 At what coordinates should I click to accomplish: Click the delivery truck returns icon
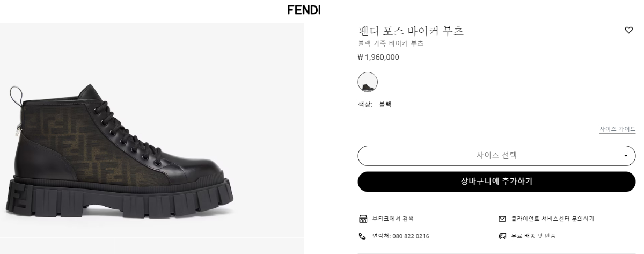click(x=502, y=236)
